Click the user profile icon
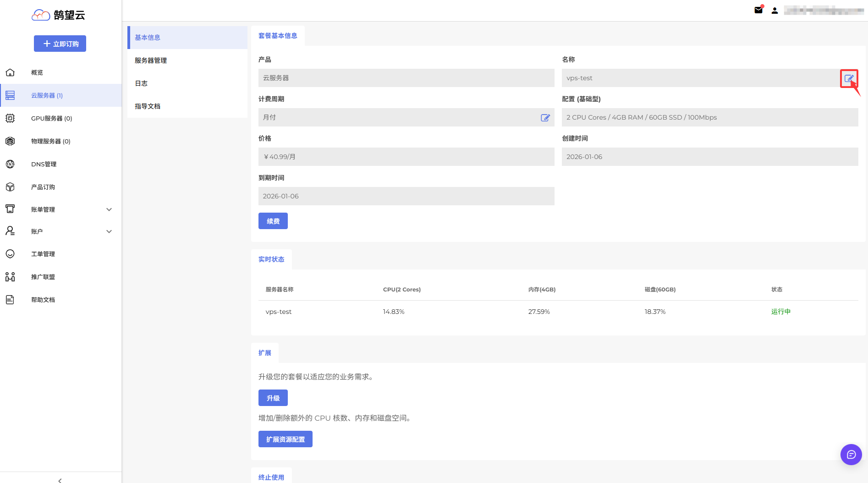 [x=775, y=11]
